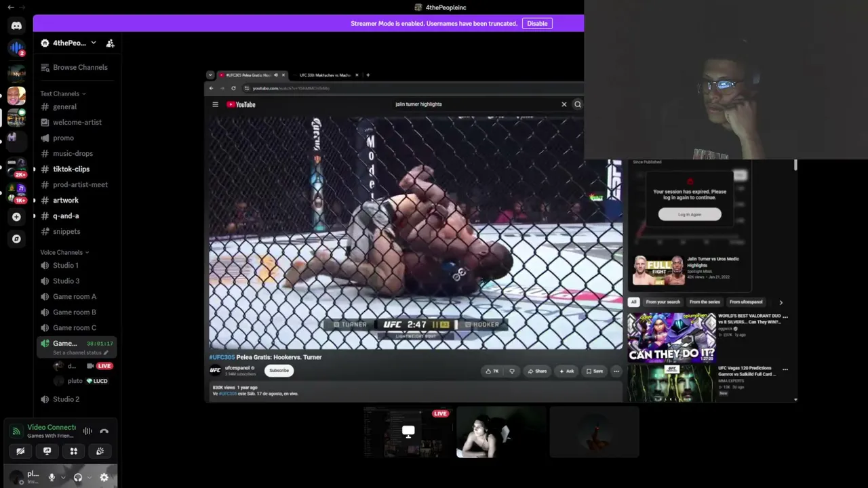
Task: Toggle headphone deafen
Action: (x=78, y=477)
